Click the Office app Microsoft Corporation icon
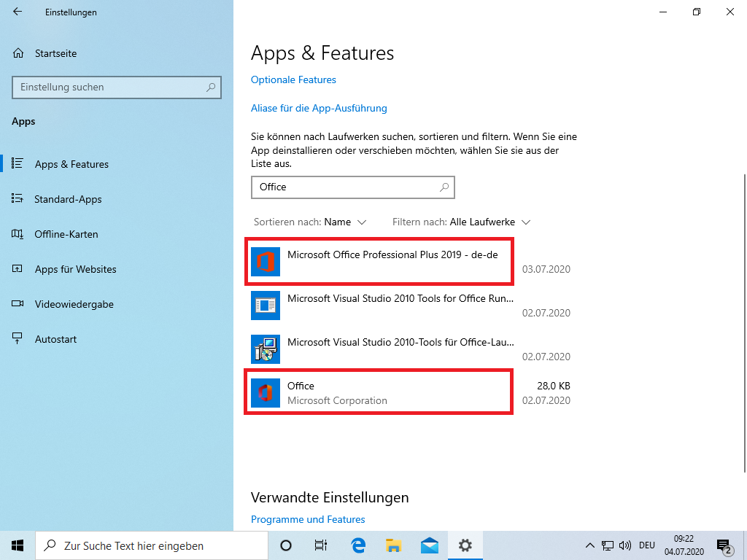The image size is (747, 560). pyautogui.click(x=266, y=393)
